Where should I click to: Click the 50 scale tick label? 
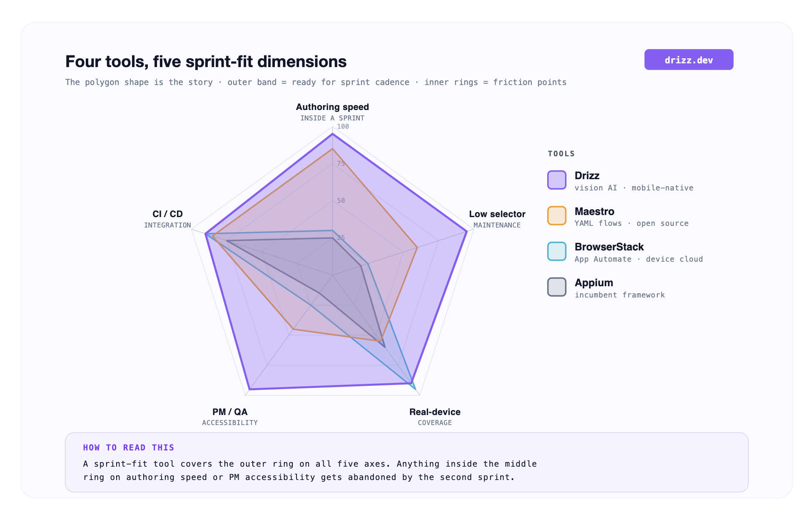click(x=341, y=201)
